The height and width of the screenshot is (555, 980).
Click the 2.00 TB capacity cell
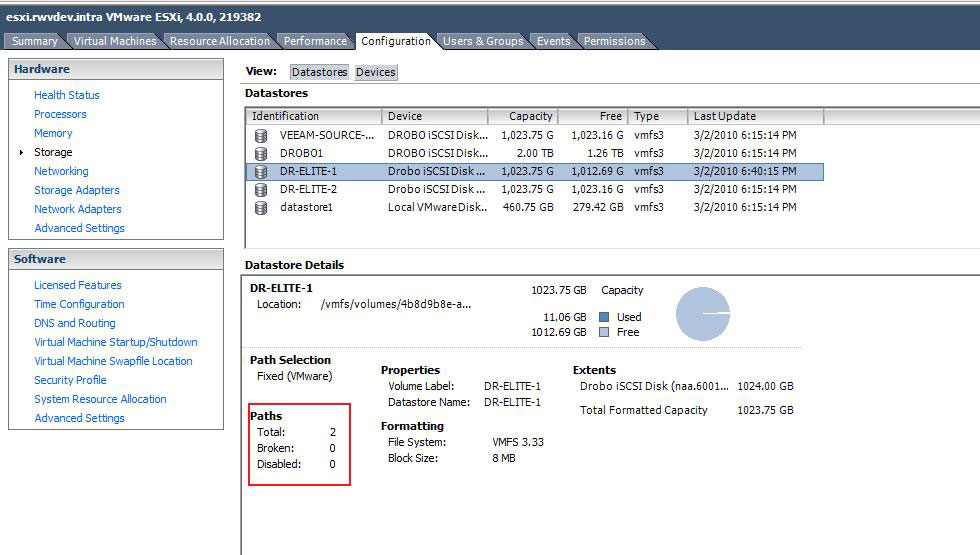pos(535,153)
